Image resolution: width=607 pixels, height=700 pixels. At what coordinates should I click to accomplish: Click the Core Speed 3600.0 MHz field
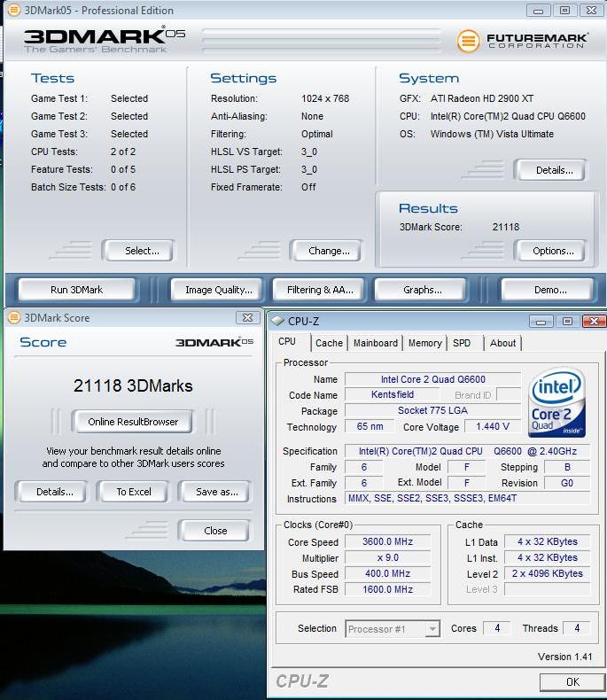(387, 541)
